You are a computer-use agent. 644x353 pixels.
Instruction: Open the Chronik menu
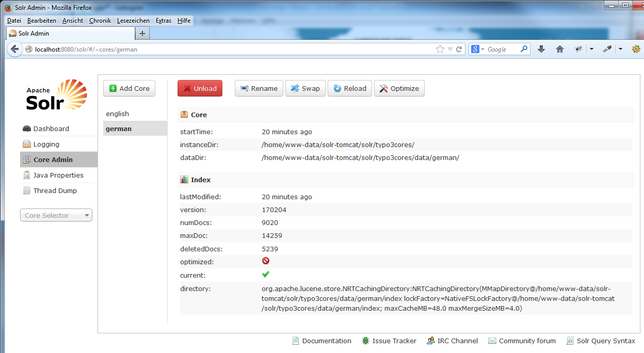click(100, 21)
